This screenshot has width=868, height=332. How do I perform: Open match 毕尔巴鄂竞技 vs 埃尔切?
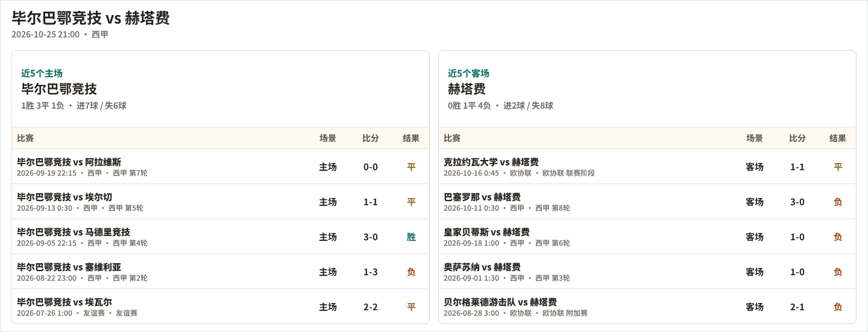coord(64,197)
